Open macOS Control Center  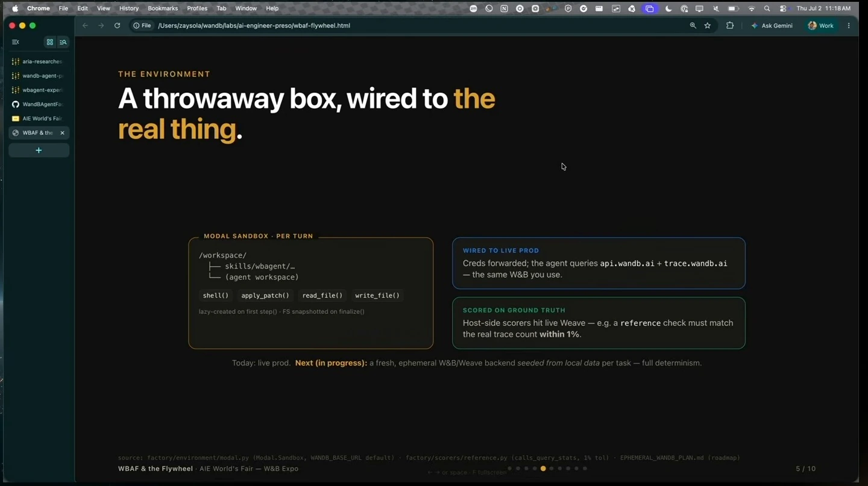[x=783, y=8]
